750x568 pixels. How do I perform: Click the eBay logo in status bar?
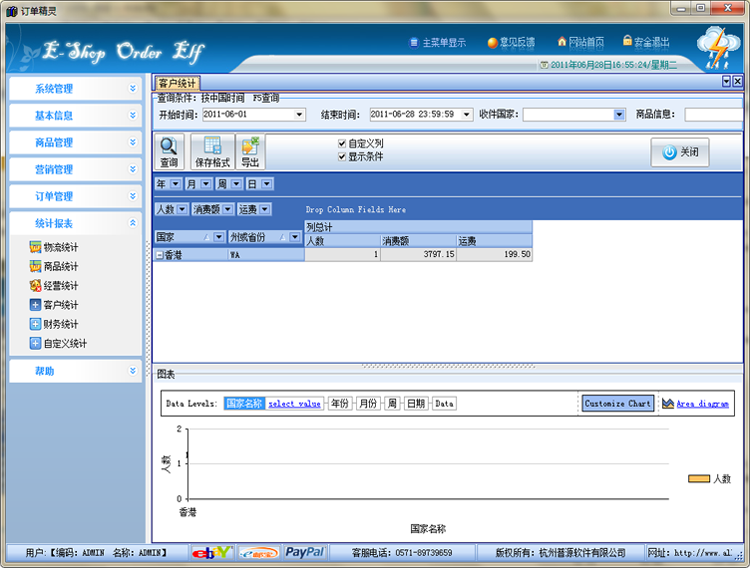click(x=212, y=553)
